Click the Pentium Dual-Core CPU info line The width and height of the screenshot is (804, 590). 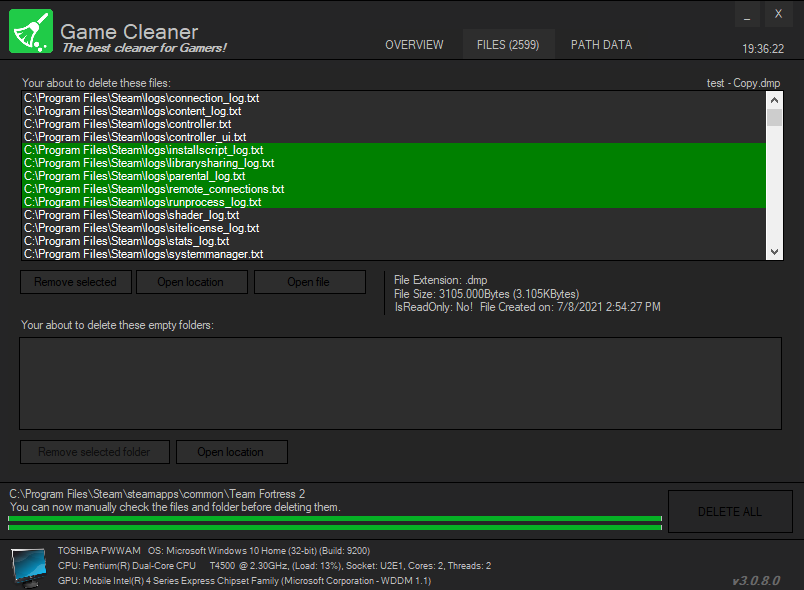click(274, 565)
